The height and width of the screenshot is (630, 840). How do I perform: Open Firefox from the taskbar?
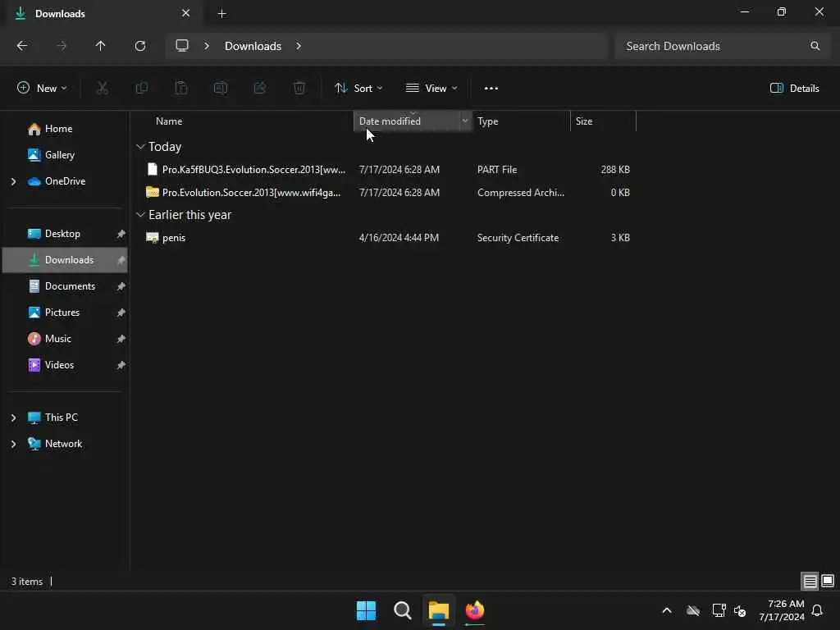(x=475, y=610)
